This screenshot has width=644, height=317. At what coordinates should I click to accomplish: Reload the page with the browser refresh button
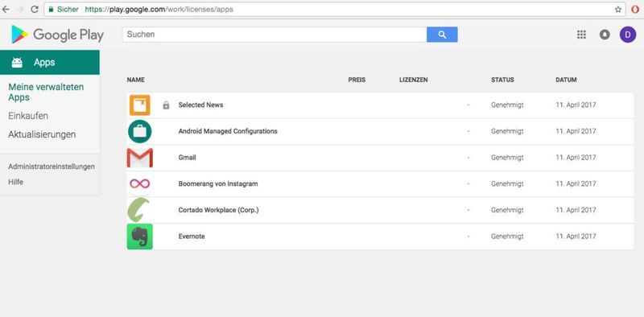[35, 9]
